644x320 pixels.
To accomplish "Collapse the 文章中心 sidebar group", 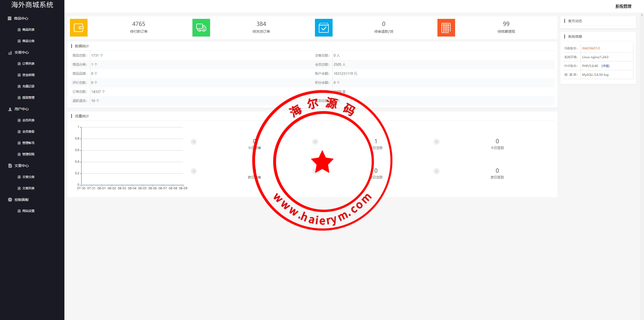I will point(22,166).
